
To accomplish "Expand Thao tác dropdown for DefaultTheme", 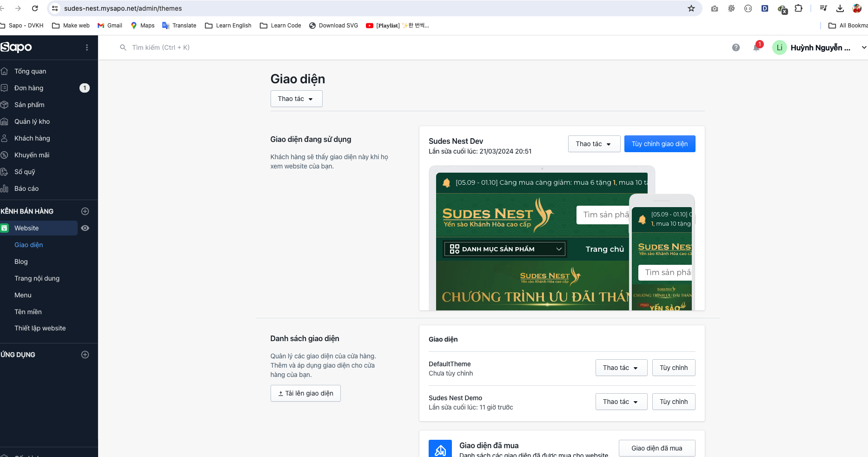I will click(621, 368).
